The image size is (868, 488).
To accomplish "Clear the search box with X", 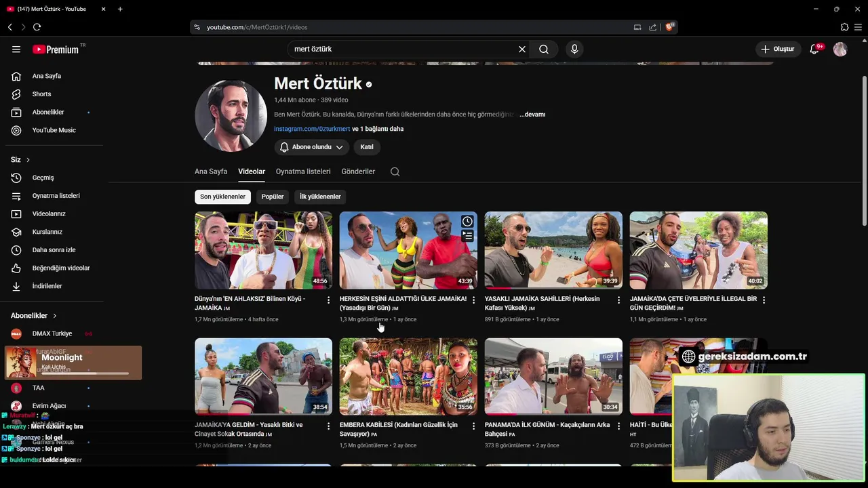I will 522,49.
